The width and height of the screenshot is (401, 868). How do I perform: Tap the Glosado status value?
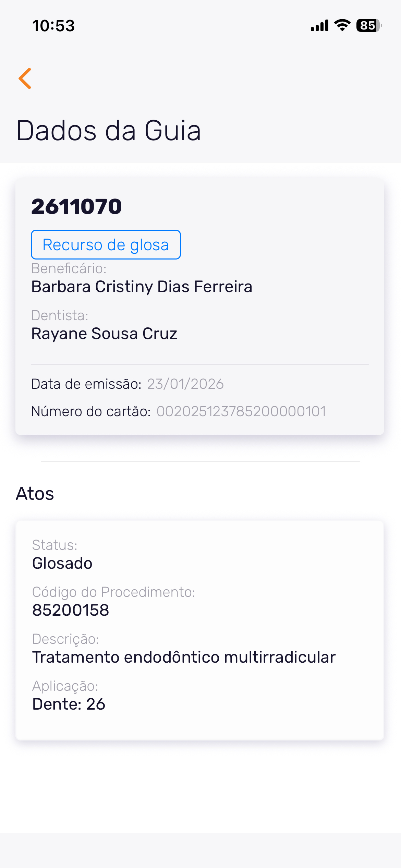[x=62, y=563]
